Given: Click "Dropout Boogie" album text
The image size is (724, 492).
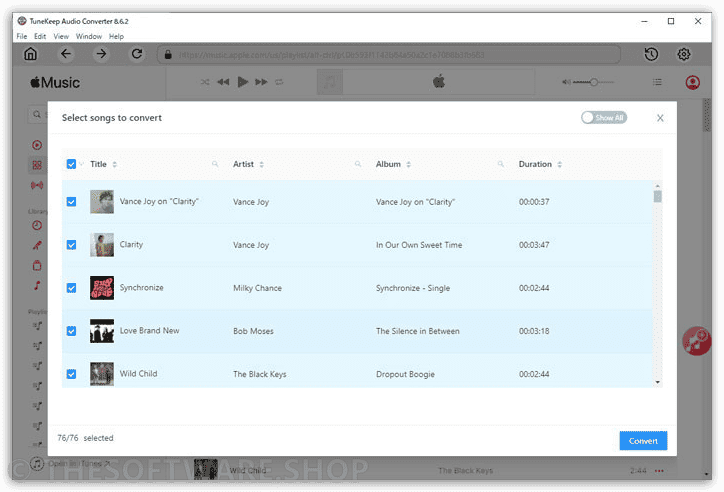Looking at the screenshot, I should click(x=405, y=374).
